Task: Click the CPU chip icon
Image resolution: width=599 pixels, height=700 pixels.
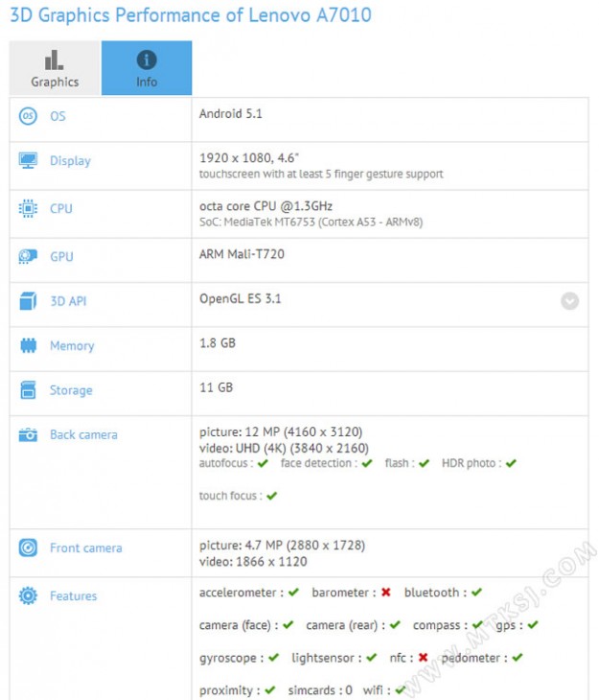Action: pos(28,208)
